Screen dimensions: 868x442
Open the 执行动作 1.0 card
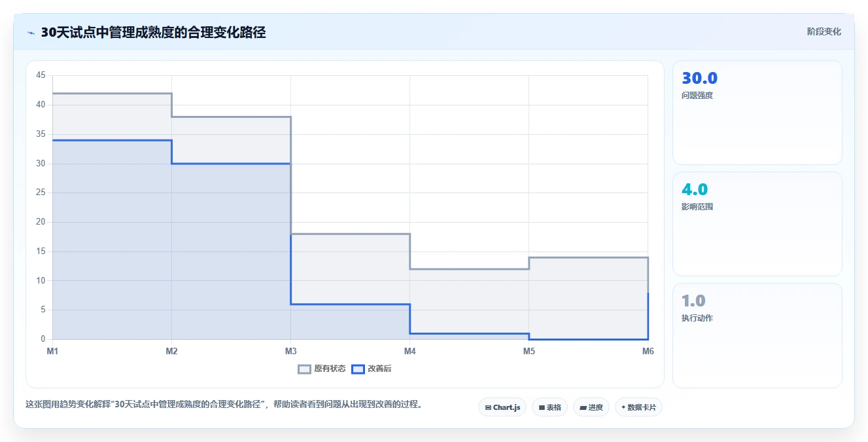click(x=757, y=335)
